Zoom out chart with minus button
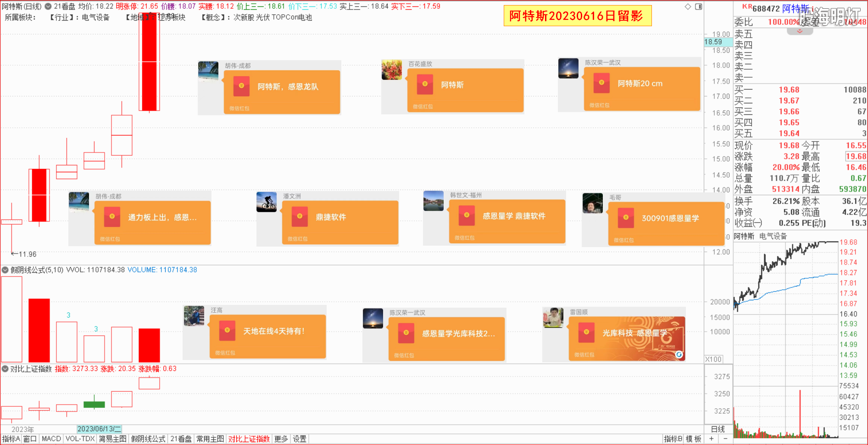Screen dimensions: 868x445 [x=725, y=439]
